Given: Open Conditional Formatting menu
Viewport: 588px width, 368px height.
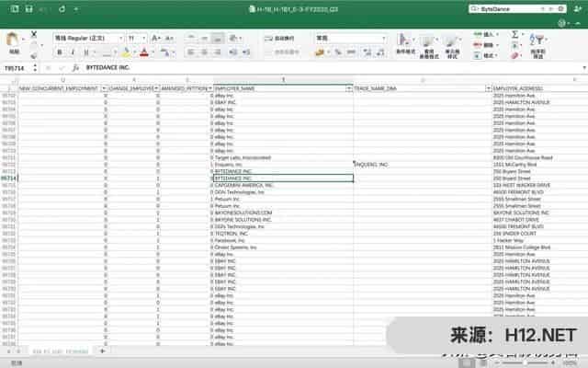Looking at the screenshot, I should click(405, 44).
